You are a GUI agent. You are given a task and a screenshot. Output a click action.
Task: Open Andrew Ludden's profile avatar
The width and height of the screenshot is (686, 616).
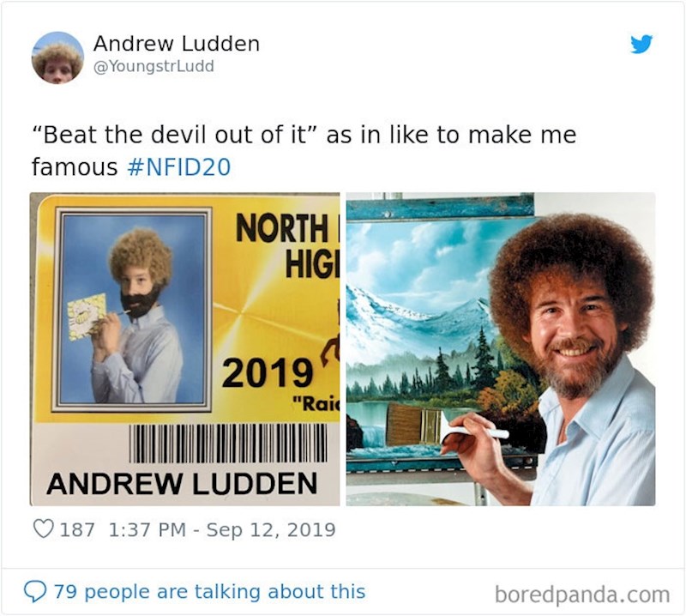tap(57, 57)
